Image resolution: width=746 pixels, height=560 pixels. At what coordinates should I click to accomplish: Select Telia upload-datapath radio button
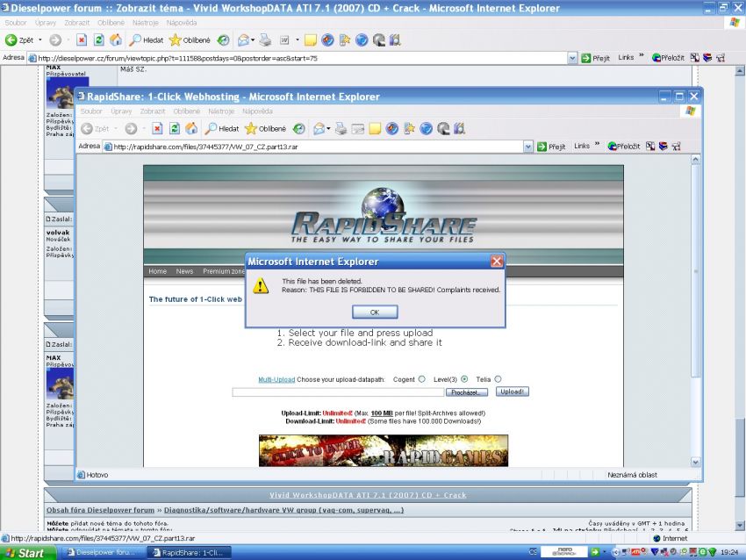[498, 379]
